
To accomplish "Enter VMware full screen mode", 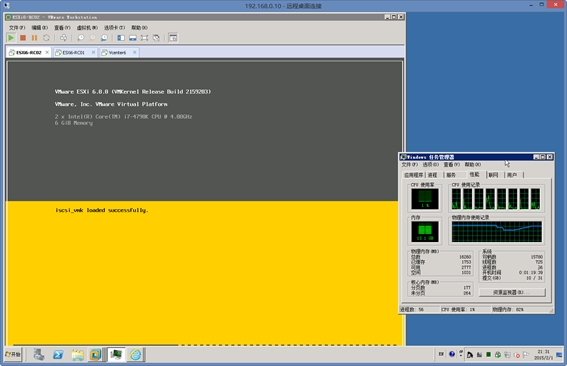I will click(144, 38).
